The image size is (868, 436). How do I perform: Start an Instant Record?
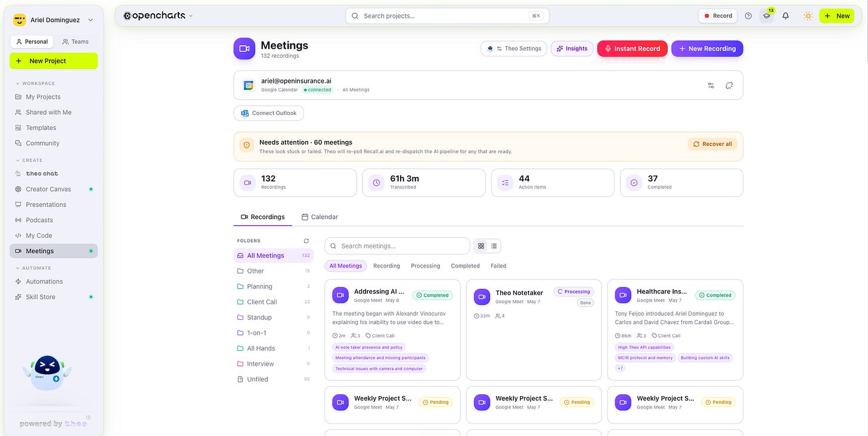point(633,49)
